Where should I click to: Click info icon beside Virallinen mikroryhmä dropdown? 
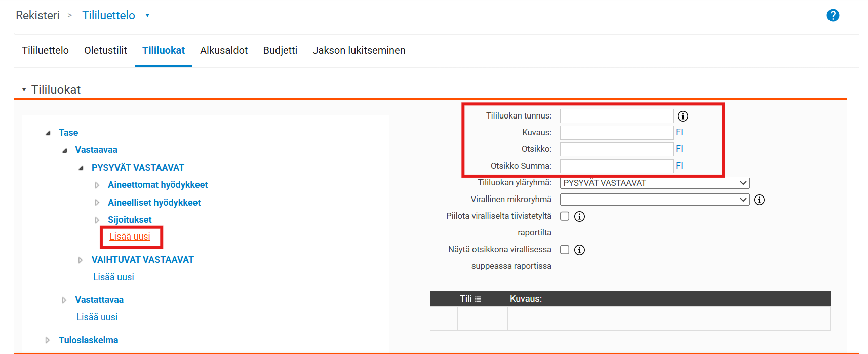(759, 200)
